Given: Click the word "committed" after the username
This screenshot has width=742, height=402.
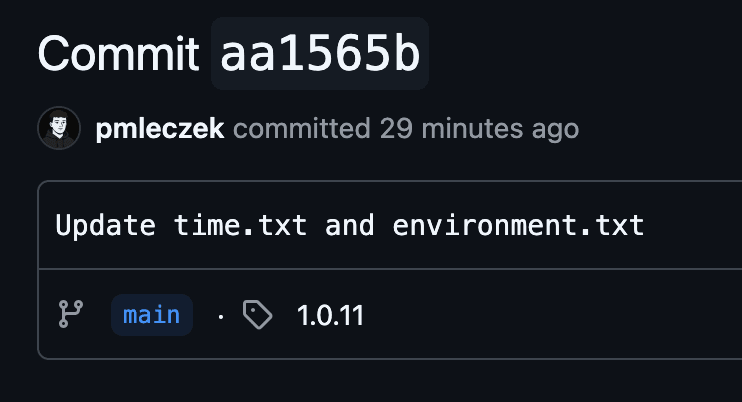Looking at the screenshot, I should tap(301, 129).
